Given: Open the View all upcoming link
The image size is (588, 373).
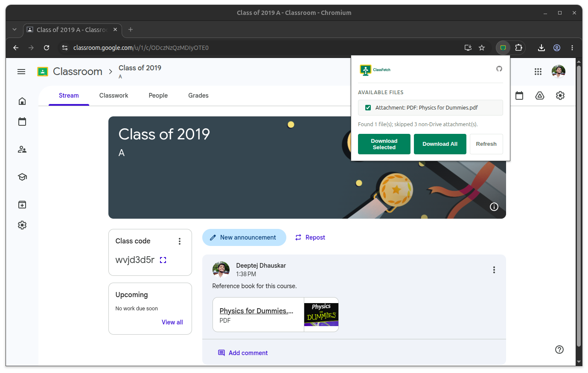Looking at the screenshot, I should point(172,322).
